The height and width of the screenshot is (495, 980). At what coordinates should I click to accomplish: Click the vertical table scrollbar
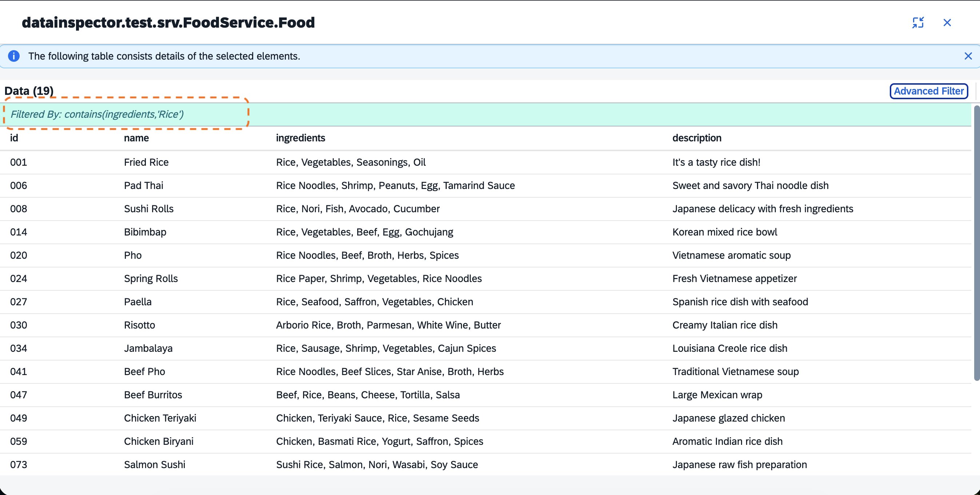point(977,243)
